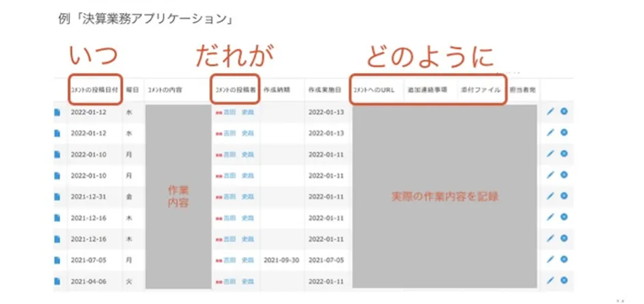The image size is (644, 304).
Task: Click the delete icon of the second 2022-01-10 row
Action: [x=564, y=175]
